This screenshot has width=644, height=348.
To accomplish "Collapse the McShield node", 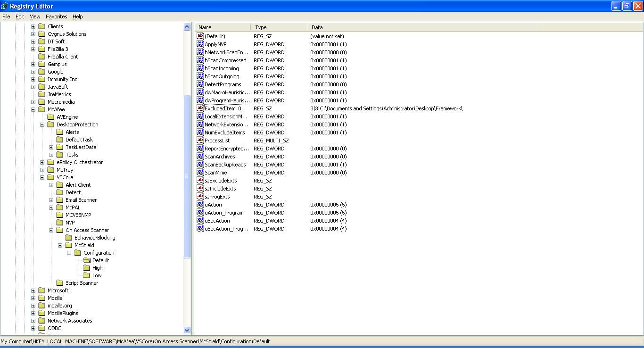I will pyautogui.click(x=60, y=245).
